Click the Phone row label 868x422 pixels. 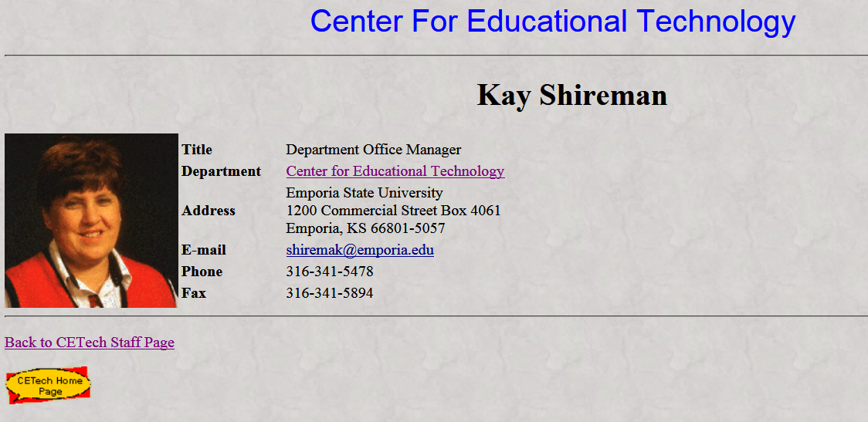[202, 272]
